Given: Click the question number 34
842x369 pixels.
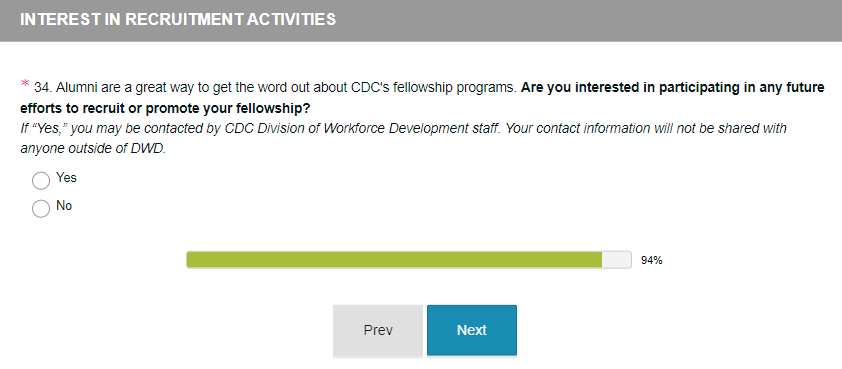Looking at the screenshot, I should click(x=42, y=88).
